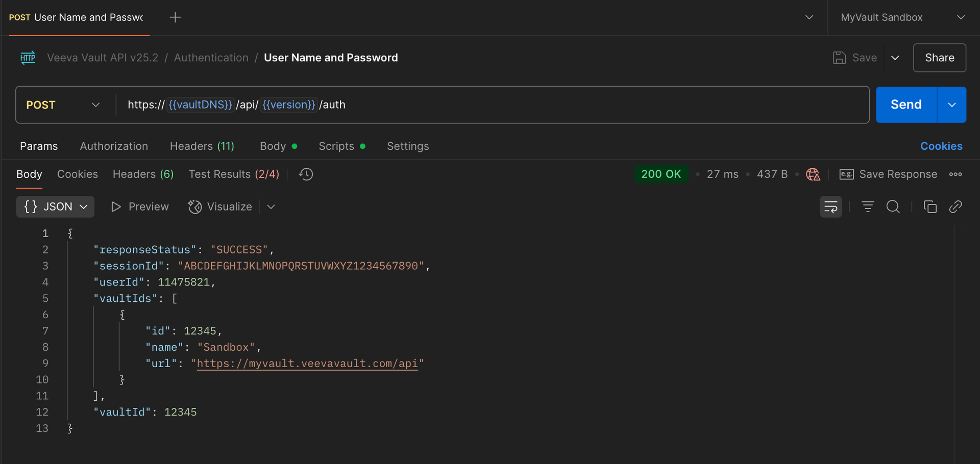This screenshot has height=464, width=980.
Task: Copy the response body to clipboard
Action: (x=930, y=207)
